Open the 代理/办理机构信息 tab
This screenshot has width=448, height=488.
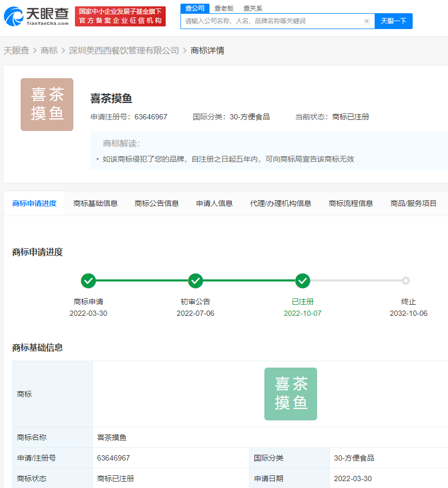tap(281, 203)
